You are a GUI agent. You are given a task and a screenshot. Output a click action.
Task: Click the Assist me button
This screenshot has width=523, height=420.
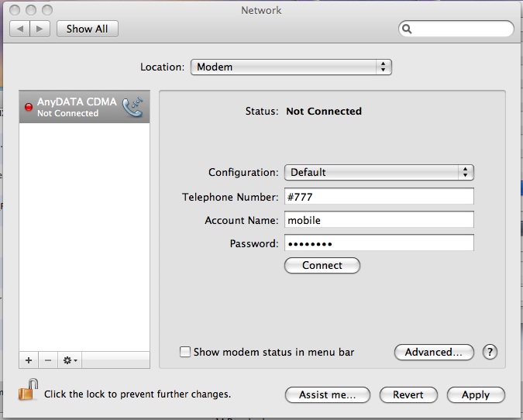(x=327, y=394)
